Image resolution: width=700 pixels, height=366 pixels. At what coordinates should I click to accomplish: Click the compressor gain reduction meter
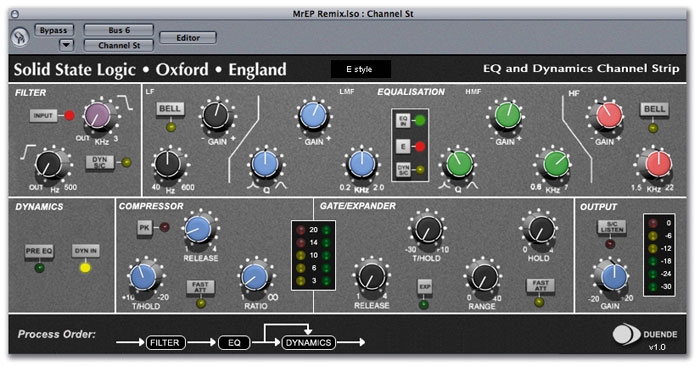[x=313, y=255]
